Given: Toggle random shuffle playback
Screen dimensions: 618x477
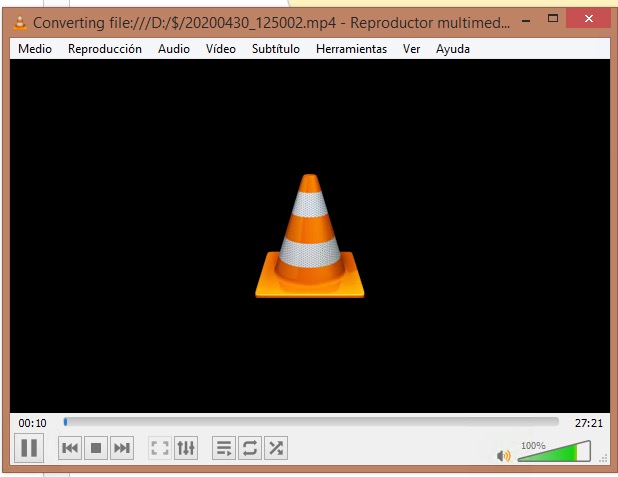Looking at the screenshot, I should 276,448.
